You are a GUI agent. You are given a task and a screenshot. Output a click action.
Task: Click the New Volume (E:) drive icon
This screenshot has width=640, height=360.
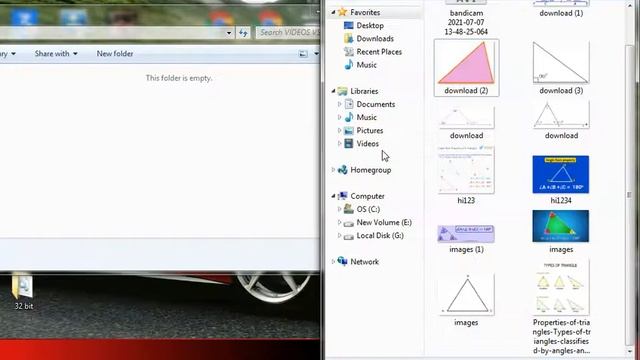(349, 223)
